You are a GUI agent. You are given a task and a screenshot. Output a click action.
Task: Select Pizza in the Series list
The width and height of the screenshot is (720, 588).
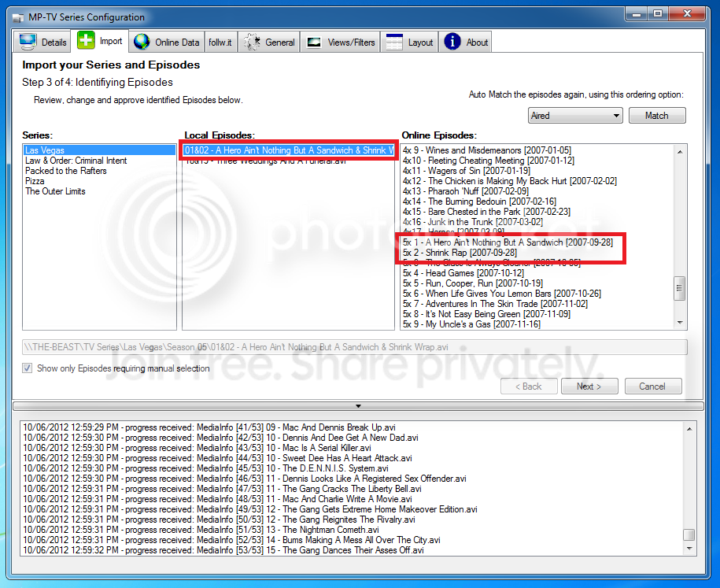click(35, 181)
